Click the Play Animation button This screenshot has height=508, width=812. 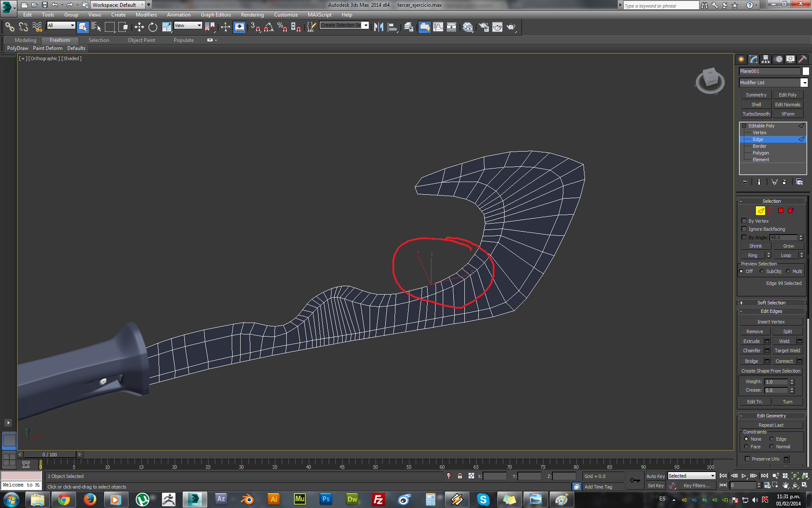744,476
